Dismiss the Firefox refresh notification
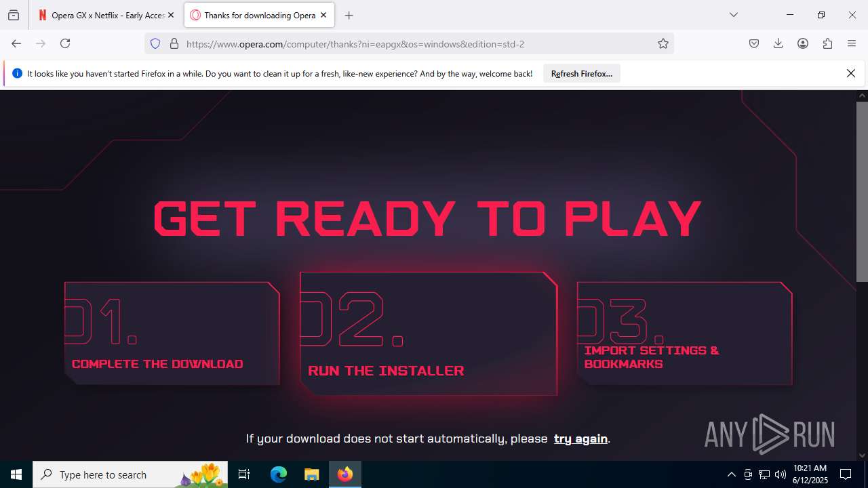 click(851, 73)
